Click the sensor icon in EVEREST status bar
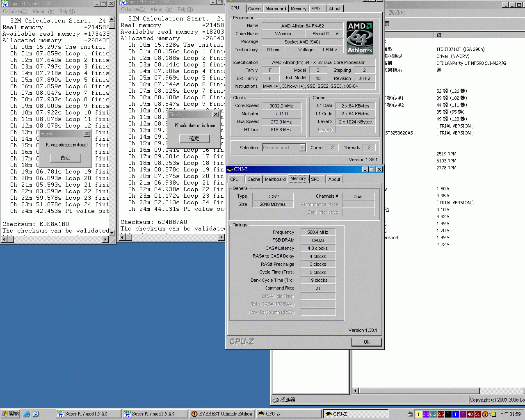The width and height of the screenshot is (525, 420). (276, 400)
